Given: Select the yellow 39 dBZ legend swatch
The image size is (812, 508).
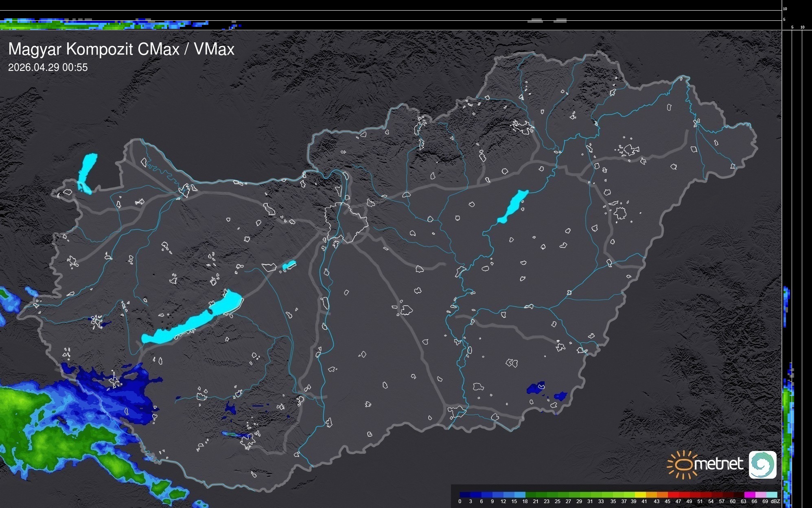Looking at the screenshot, I should (x=640, y=495).
